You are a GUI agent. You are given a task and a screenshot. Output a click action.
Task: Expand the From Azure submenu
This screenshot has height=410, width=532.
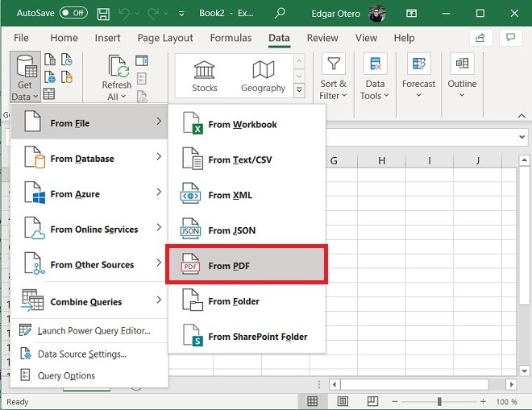point(89,193)
